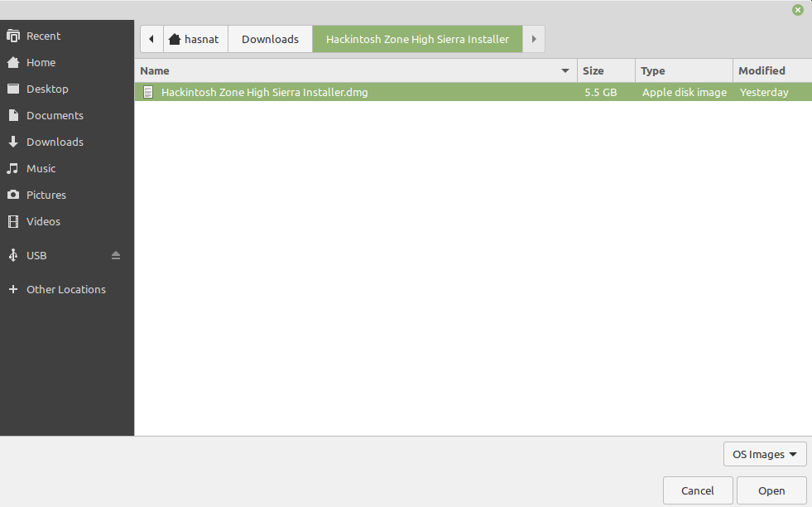Viewport: 812px width, 507px height.
Task: Click the Documents page icon
Action: [x=13, y=115]
